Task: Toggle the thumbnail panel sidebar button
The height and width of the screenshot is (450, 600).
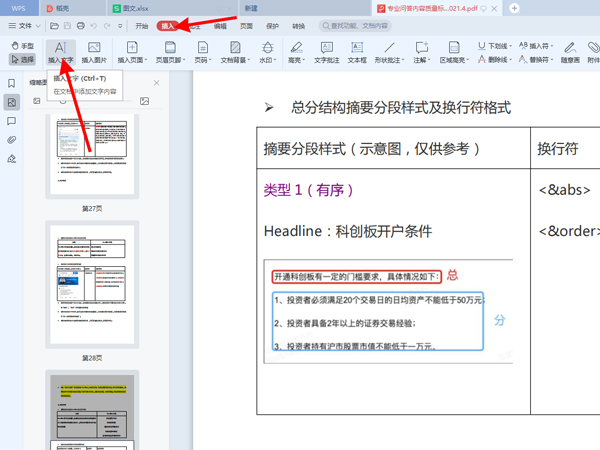Action: (11, 102)
